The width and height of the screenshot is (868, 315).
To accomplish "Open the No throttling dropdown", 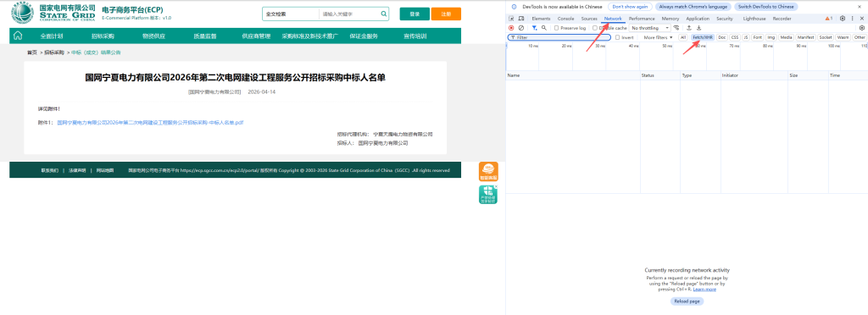I will coord(650,28).
